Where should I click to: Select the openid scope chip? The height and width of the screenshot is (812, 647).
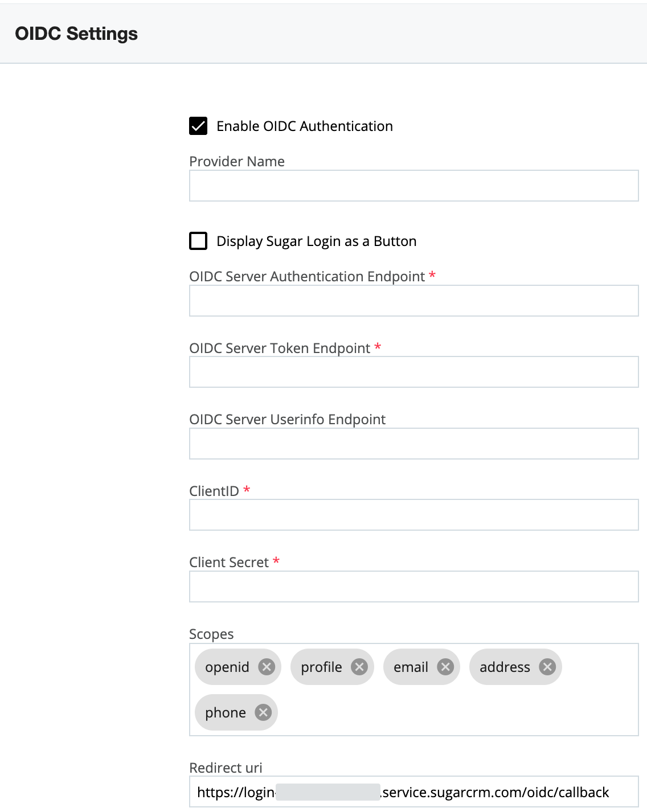[x=227, y=667]
